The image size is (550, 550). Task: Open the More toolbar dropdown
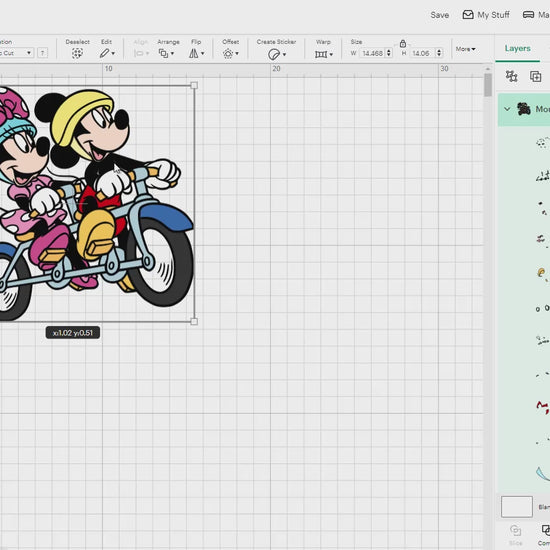tap(465, 49)
